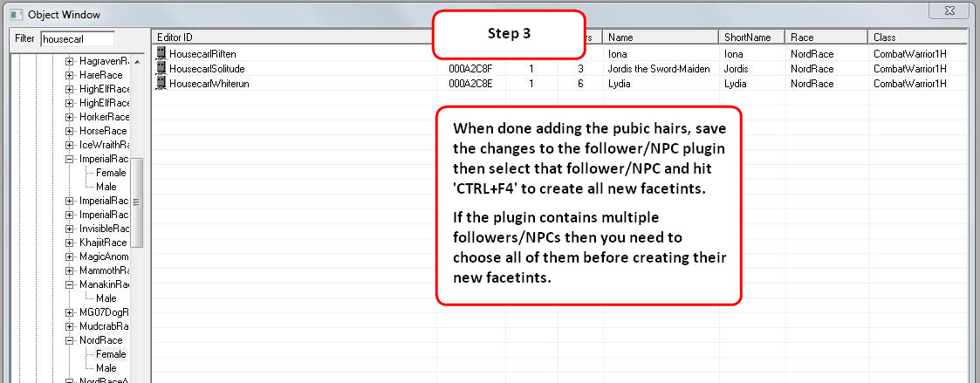Select the Lydia row by name
Viewport: 980px width, 383px height.
coord(620,82)
